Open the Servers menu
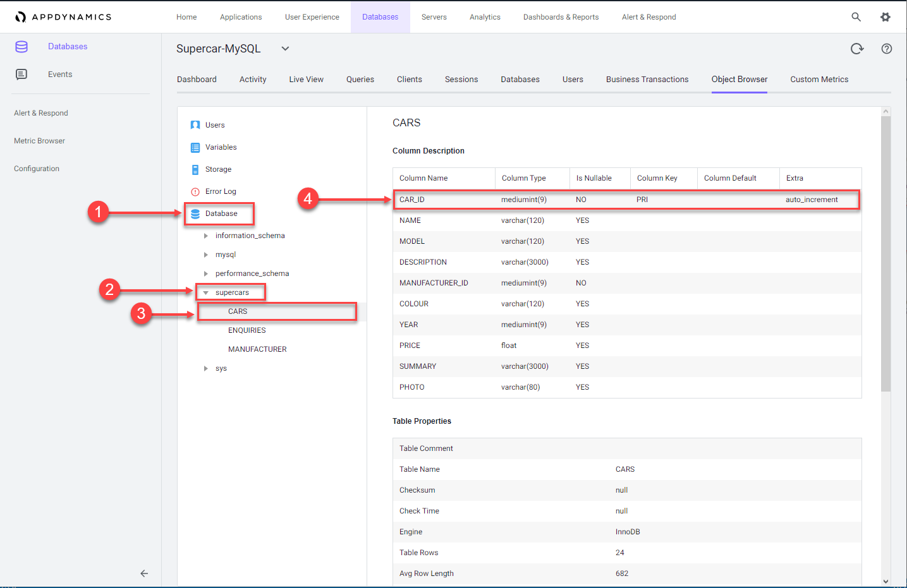 pos(434,17)
